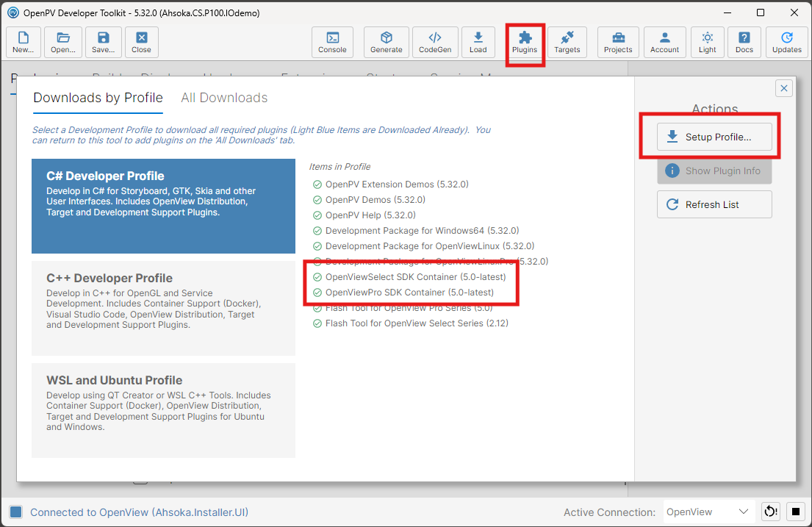812x527 pixels.
Task: Check for Updates in the toolbar
Action: (787, 42)
